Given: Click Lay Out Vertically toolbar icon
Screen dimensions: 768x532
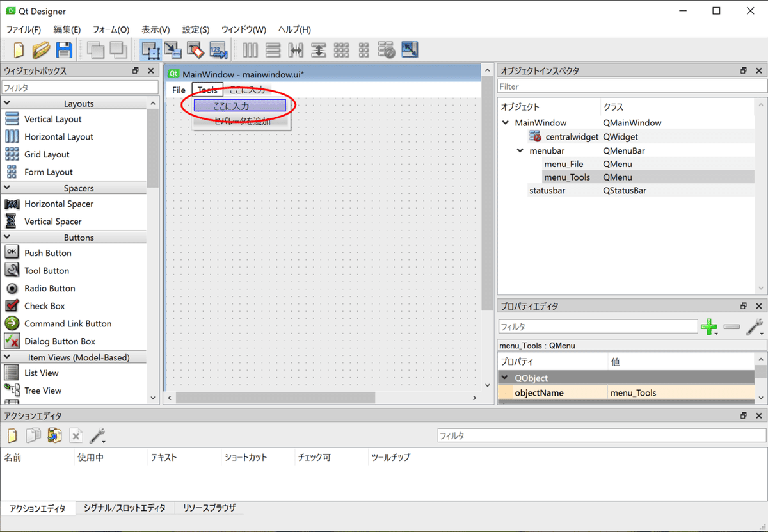Looking at the screenshot, I should point(273,49).
